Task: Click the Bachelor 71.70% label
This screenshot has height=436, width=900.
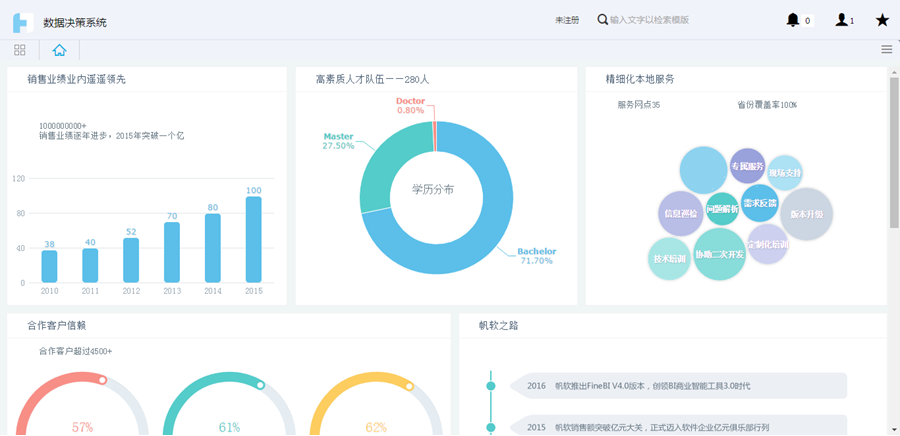Action: click(537, 256)
